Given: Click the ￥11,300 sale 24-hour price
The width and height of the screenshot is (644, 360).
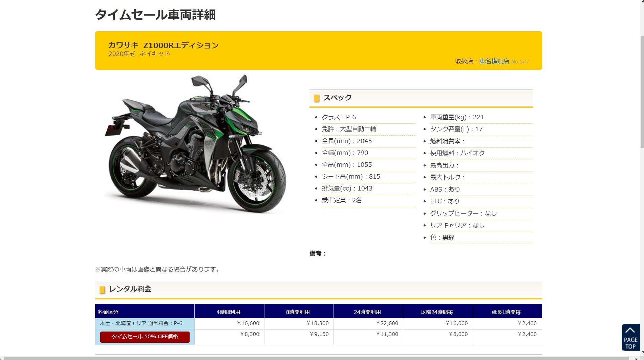Looking at the screenshot, I should click(x=387, y=334).
